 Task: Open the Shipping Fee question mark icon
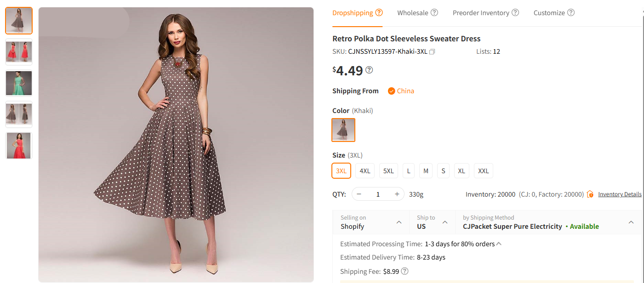click(404, 271)
